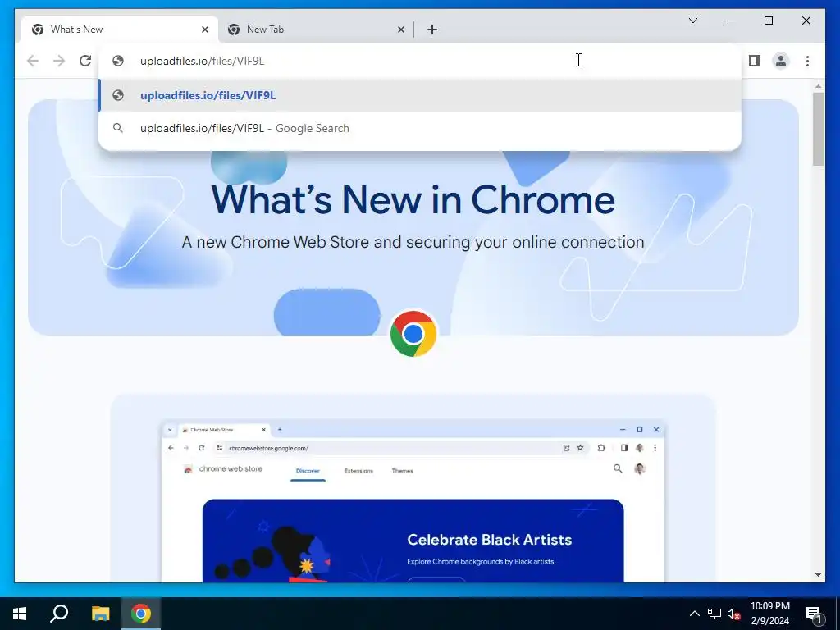Screen dimensions: 840x630
Task: Click the magnifier icon in search suggestion
Action: (x=118, y=128)
